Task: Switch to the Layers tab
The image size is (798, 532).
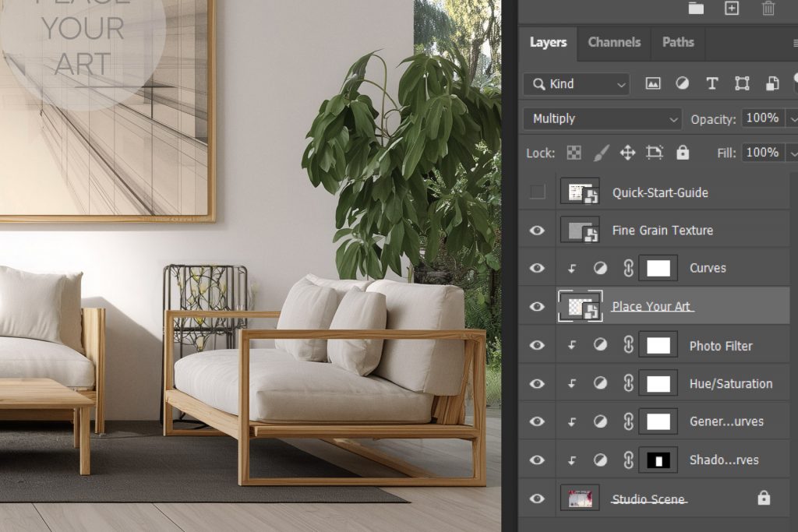Action: click(548, 42)
